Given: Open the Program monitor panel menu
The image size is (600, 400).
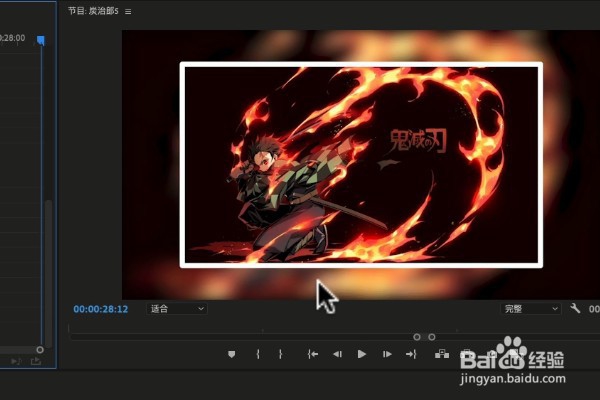Looking at the screenshot, I should click(x=128, y=11).
